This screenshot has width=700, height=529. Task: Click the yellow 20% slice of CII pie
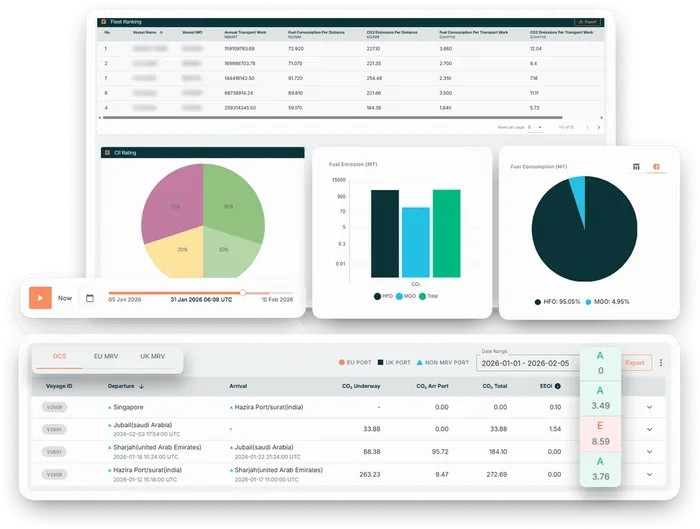pos(181,254)
